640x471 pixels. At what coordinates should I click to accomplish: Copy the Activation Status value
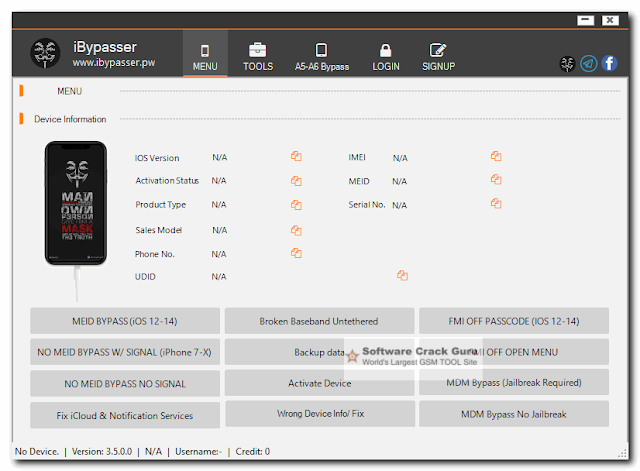[296, 181]
